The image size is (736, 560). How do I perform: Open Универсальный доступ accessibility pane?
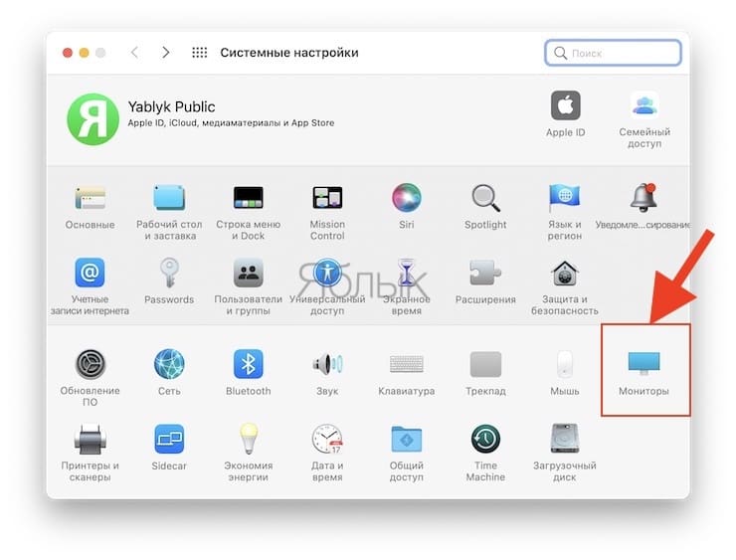[x=327, y=273]
